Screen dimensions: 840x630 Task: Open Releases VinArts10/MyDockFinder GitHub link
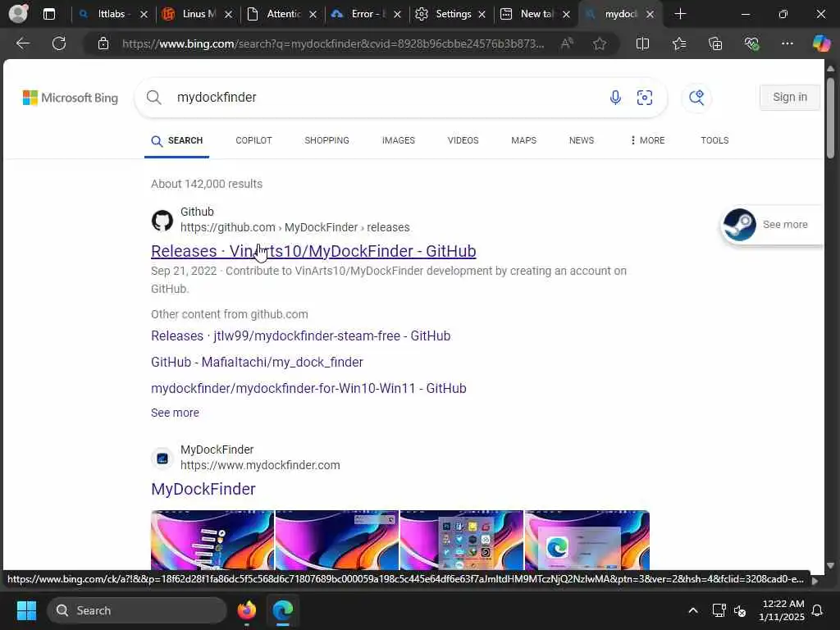point(313,251)
